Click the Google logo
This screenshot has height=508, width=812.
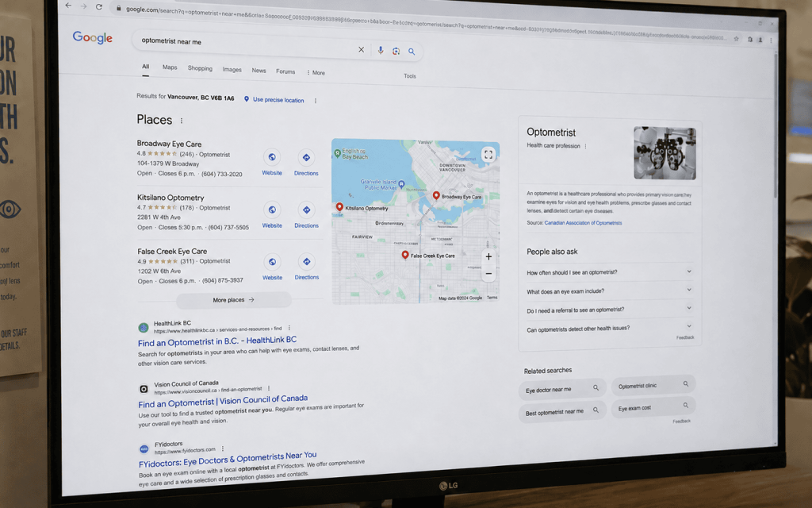pos(93,37)
